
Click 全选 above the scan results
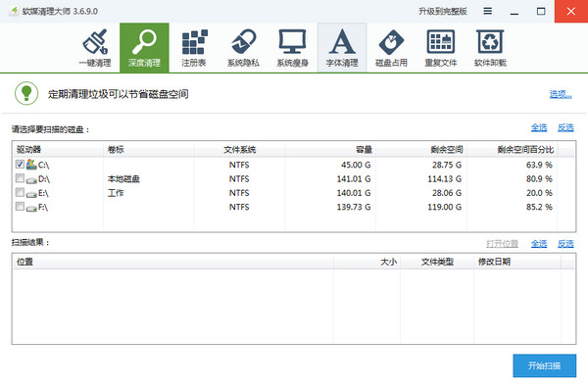539,244
